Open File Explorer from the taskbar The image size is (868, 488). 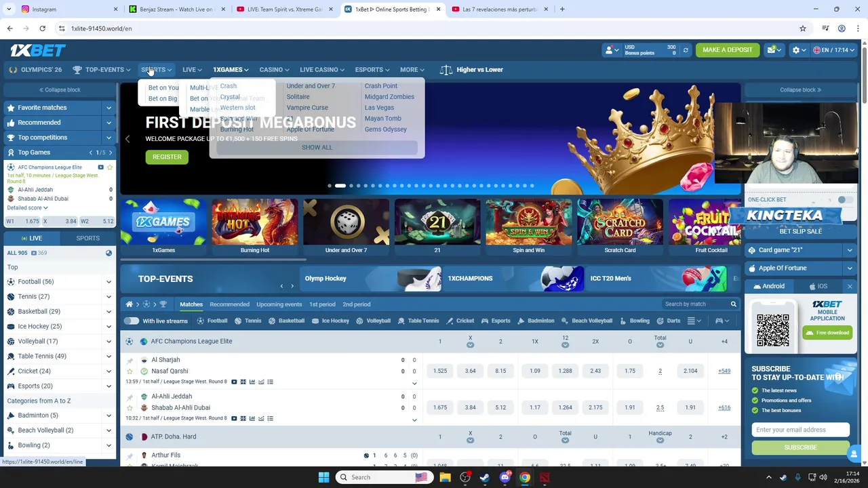click(x=445, y=477)
